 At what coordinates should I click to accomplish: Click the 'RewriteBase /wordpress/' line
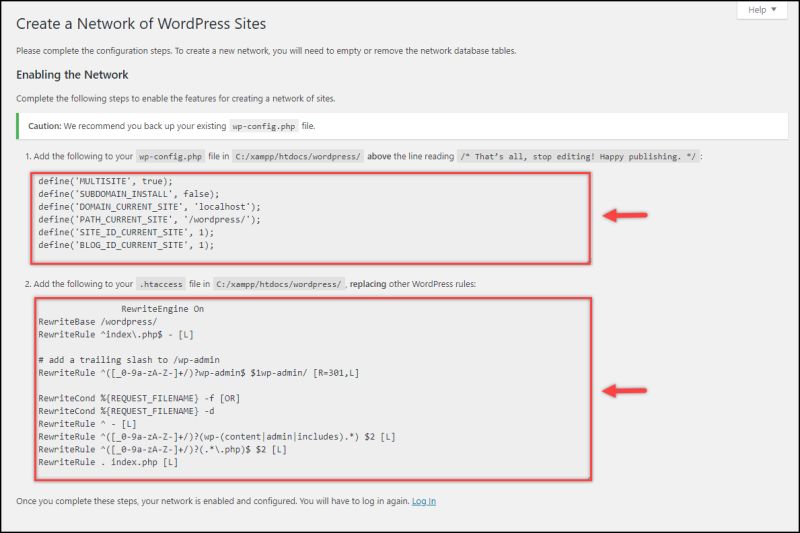point(97,322)
